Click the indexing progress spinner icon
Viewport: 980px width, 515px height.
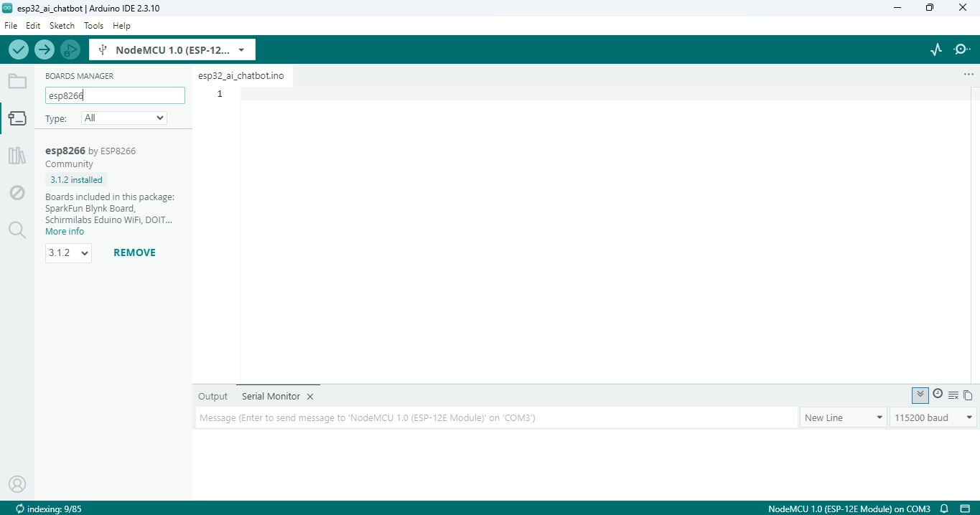(19, 509)
